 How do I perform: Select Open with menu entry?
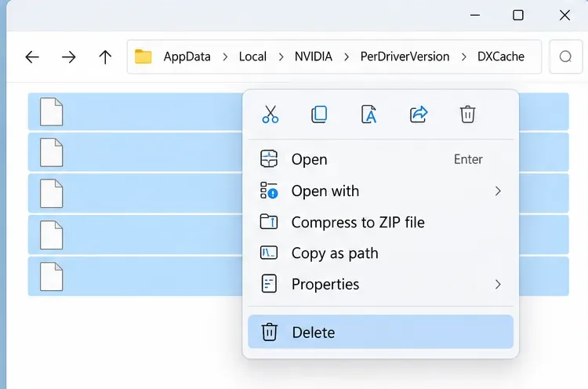click(380, 191)
